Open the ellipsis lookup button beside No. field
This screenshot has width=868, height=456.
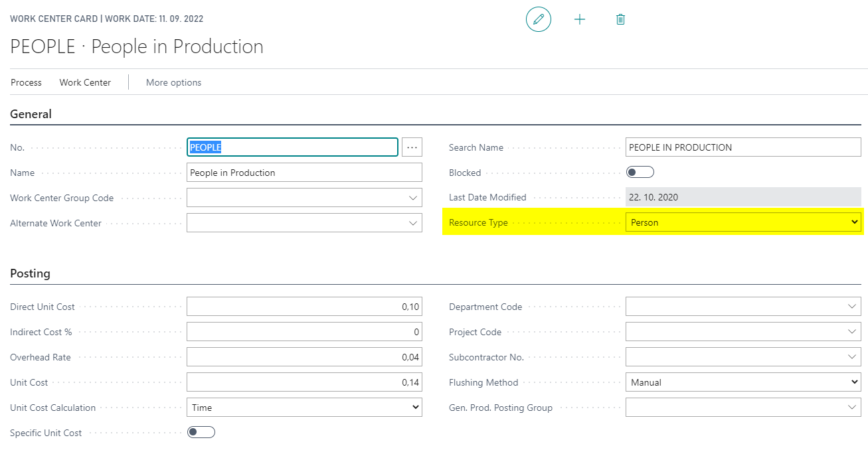[x=412, y=147]
